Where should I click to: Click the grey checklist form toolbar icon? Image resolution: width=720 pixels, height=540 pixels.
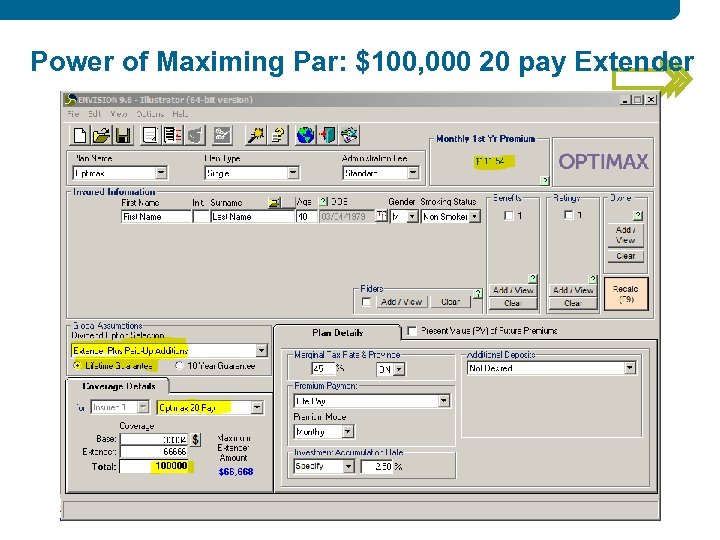[x=223, y=135]
